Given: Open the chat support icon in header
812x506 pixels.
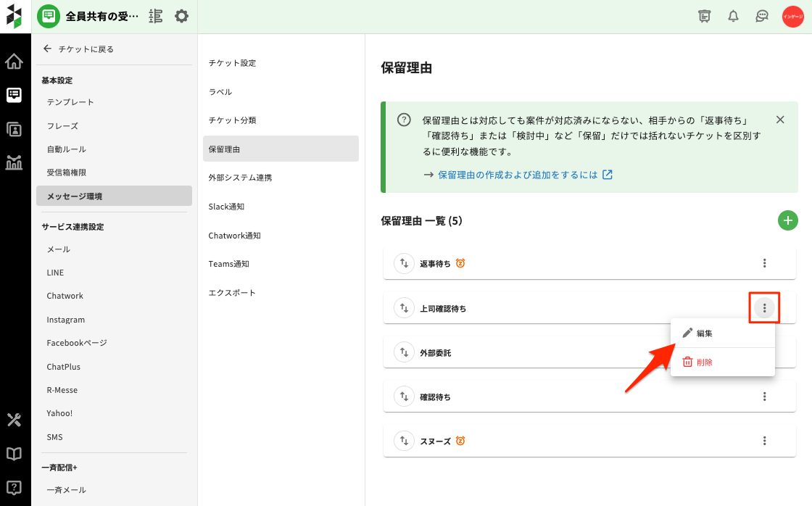Looking at the screenshot, I should tap(761, 16).
